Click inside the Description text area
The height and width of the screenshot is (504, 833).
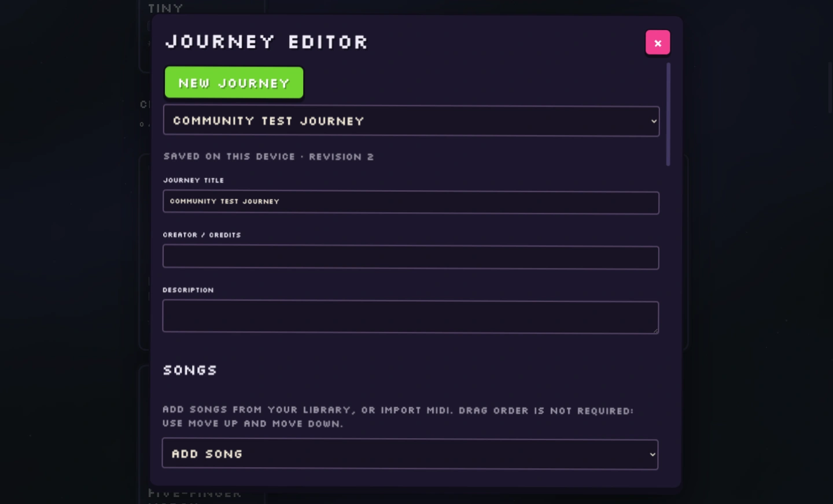(x=411, y=317)
